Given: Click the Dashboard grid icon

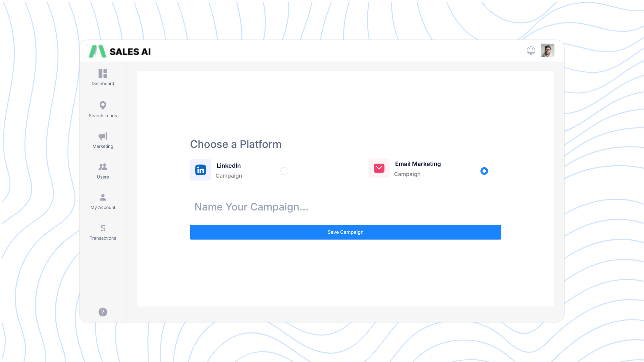Looking at the screenshot, I should click(x=103, y=73).
